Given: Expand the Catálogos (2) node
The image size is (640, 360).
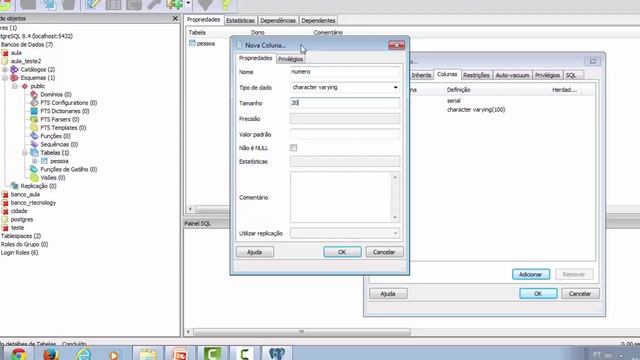Looking at the screenshot, I should 5,69.
